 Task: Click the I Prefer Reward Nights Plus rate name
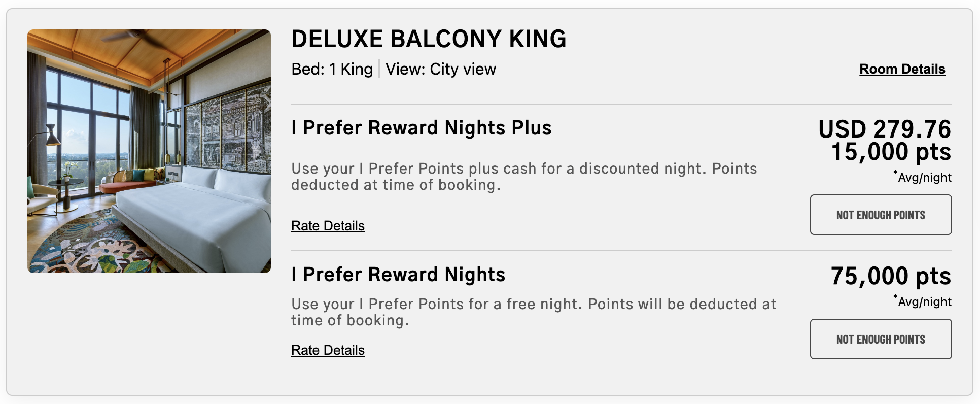coord(421,128)
